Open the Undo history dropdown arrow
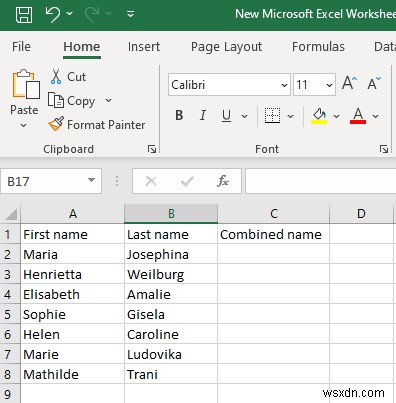The width and height of the screenshot is (396, 403). [x=70, y=14]
